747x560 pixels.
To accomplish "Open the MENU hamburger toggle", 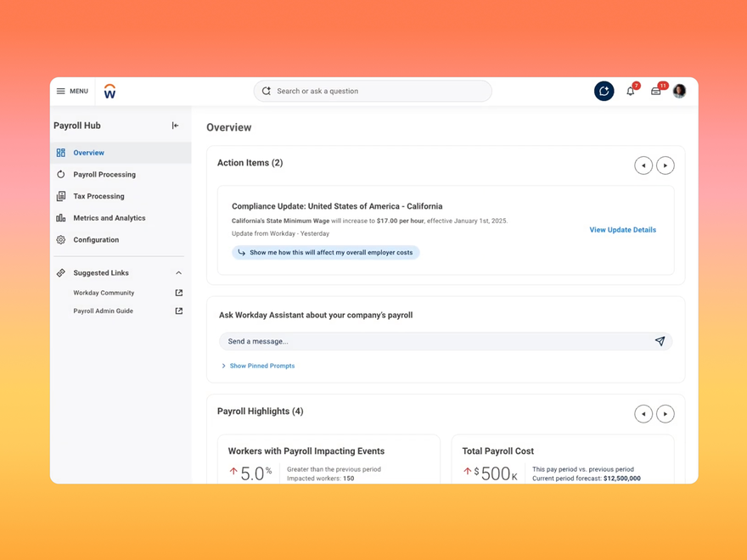I will click(x=60, y=91).
